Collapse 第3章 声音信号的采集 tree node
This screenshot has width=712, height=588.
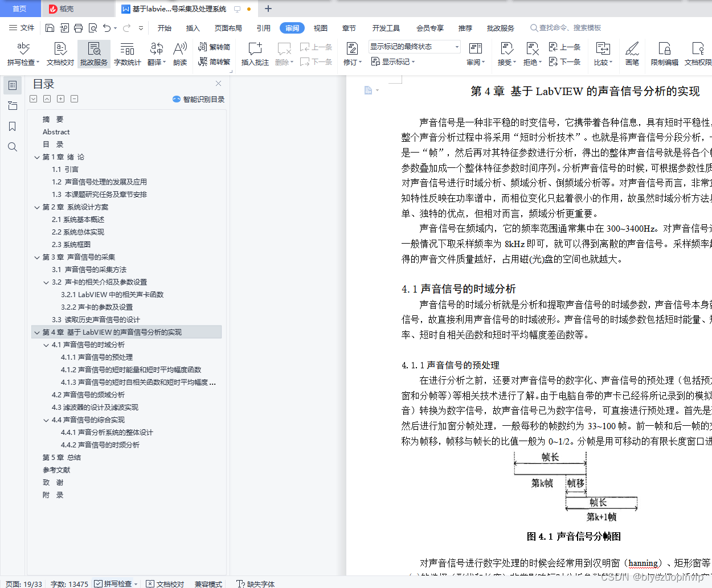click(x=37, y=257)
